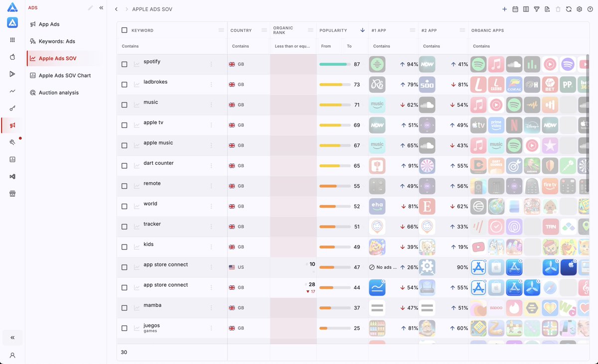The height and width of the screenshot is (364, 598).
Task: Select the megaphone ads icon in the left rail
Action: [x=12, y=125]
